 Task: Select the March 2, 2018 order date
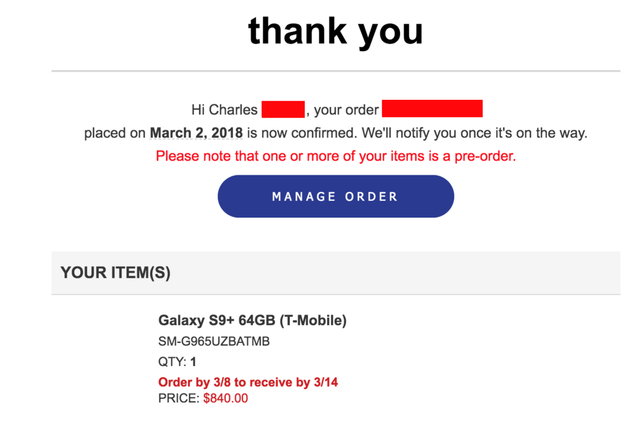coord(196,133)
